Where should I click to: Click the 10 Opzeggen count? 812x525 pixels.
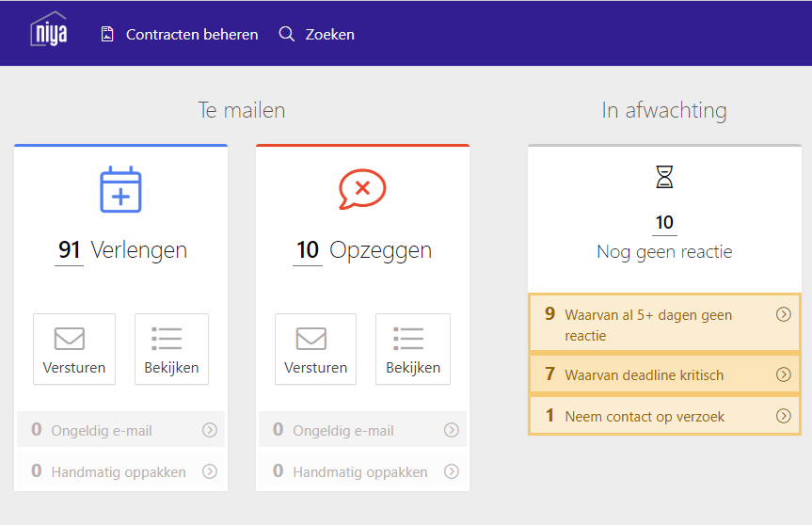308,250
